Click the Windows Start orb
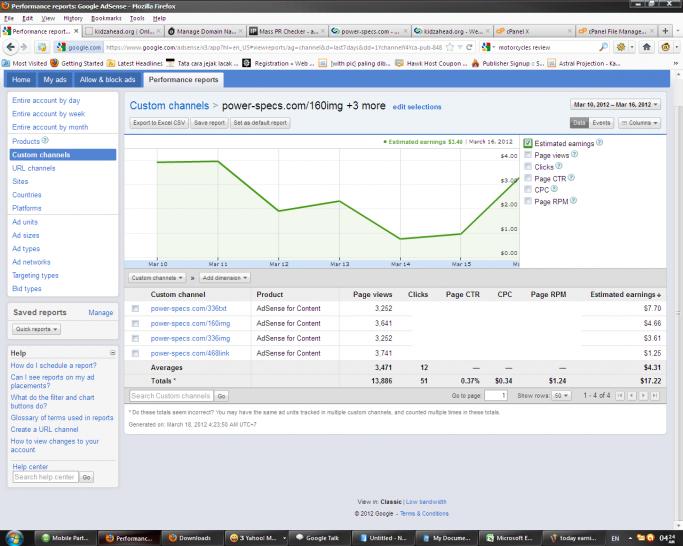Image resolution: width=683 pixels, height=546 pixels. click(14, 538)
